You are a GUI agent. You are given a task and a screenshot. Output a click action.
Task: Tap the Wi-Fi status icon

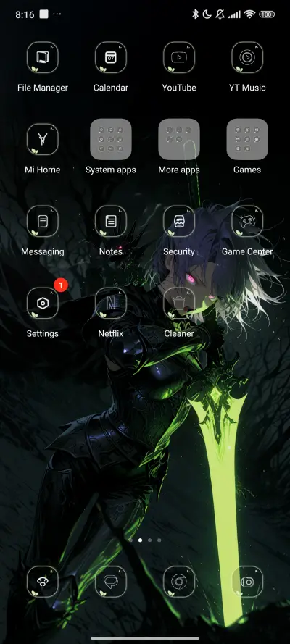point(249,14)
